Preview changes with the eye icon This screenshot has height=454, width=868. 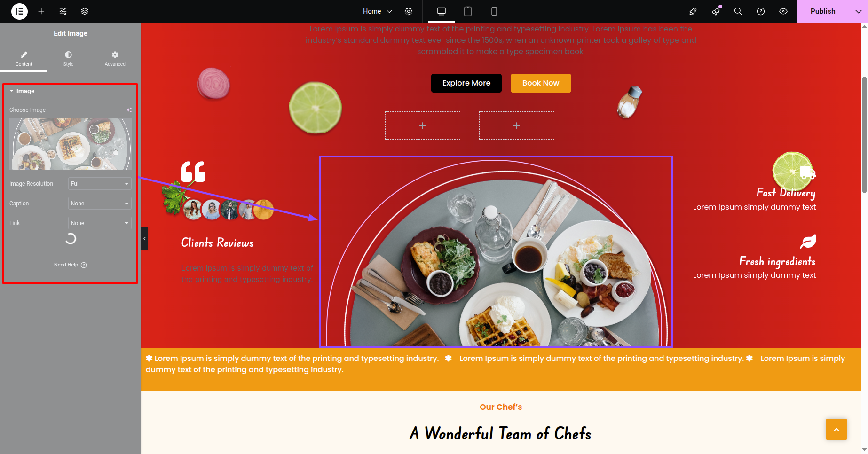point(783,11)
